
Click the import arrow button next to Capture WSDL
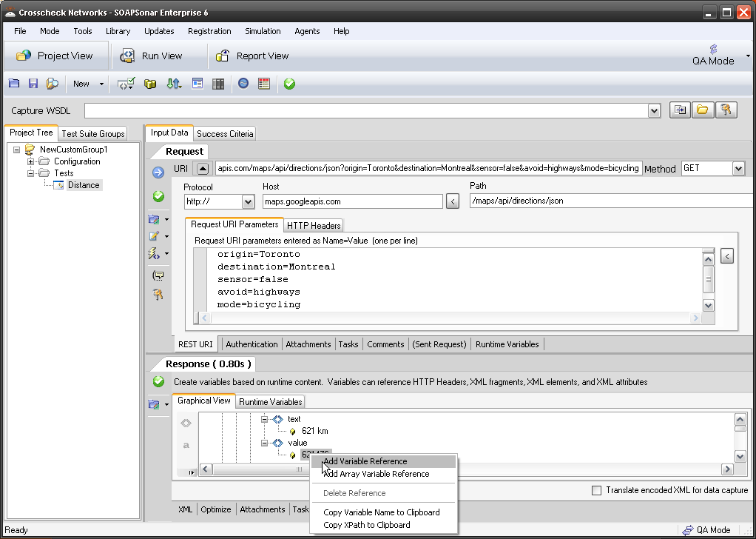click(680, 110)
